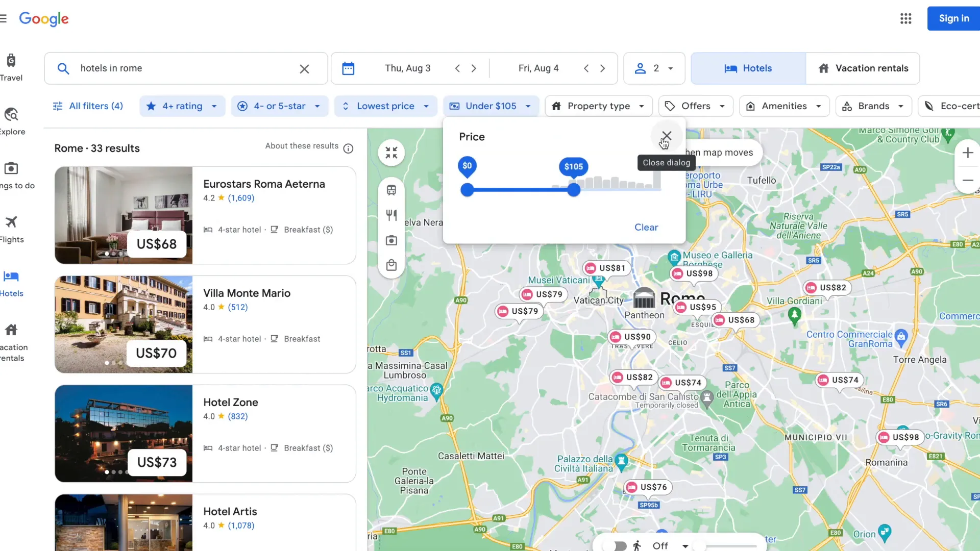Image resolution: width=980 pixels, height=551 pixels.
Task: Click the search magnifier icon
Action: click(63, 68)
